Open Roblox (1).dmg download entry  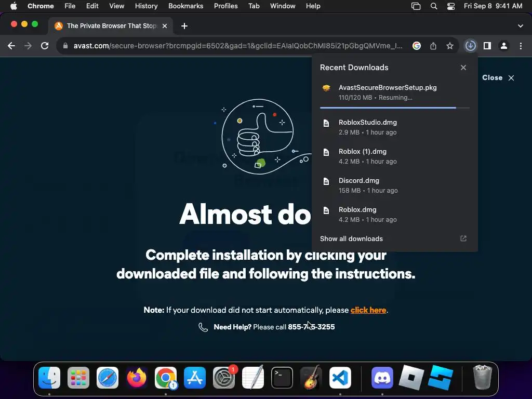395,156
